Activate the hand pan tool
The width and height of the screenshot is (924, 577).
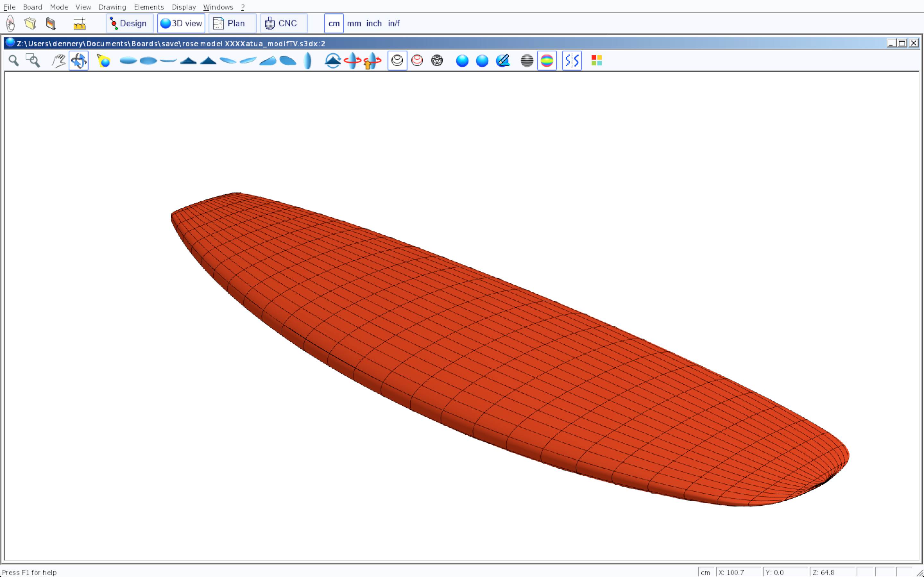coord(58,61)
